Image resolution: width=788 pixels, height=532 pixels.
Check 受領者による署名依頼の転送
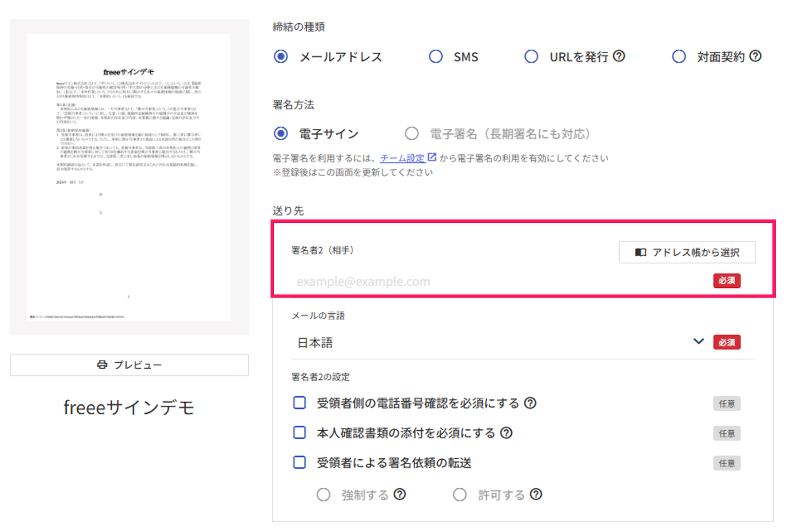299,463
